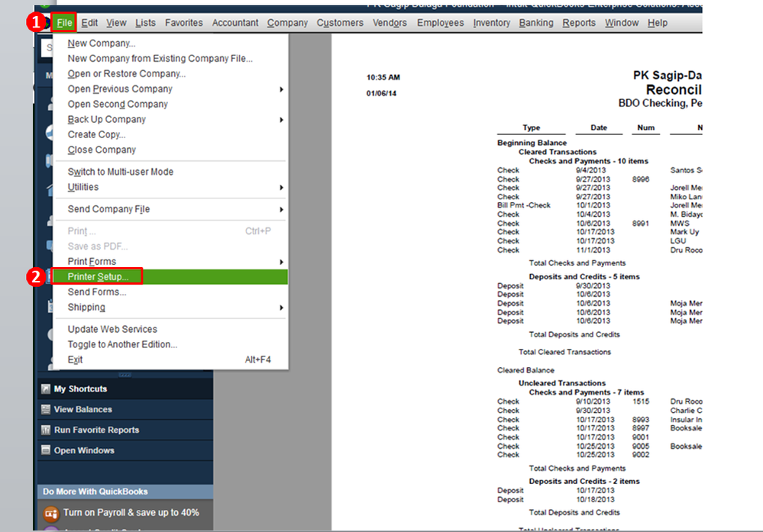Expand the Utilities submenu
The image size is (763, 532).
point(170,187)
